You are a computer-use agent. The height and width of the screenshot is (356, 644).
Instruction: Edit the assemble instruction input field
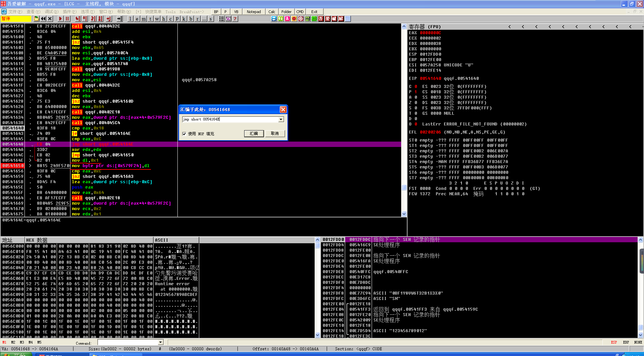230,119
